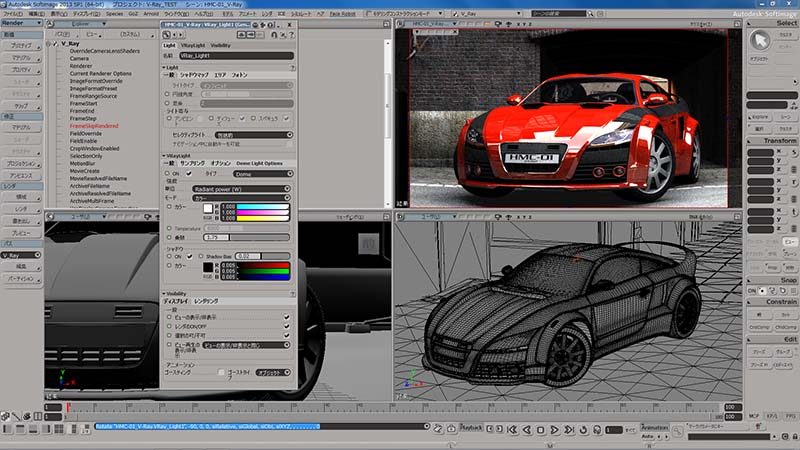Select FrameSkipRendered in explorer tree
800x450 pixels.
pyautogui.click(x=94, y=126)
